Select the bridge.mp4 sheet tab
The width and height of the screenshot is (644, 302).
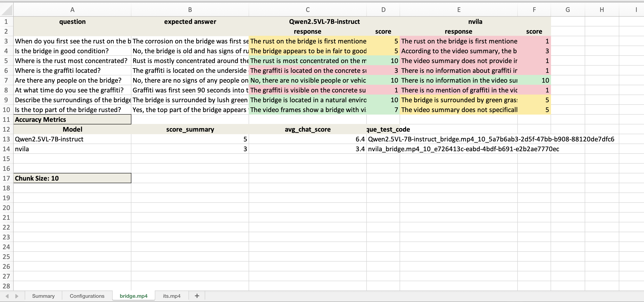click(x=133, y=296)
